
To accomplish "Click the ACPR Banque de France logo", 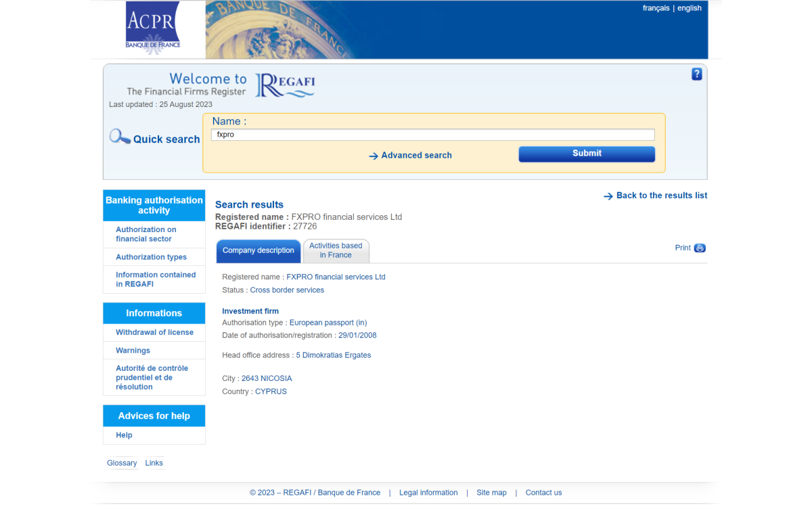I will click(152, 29).
